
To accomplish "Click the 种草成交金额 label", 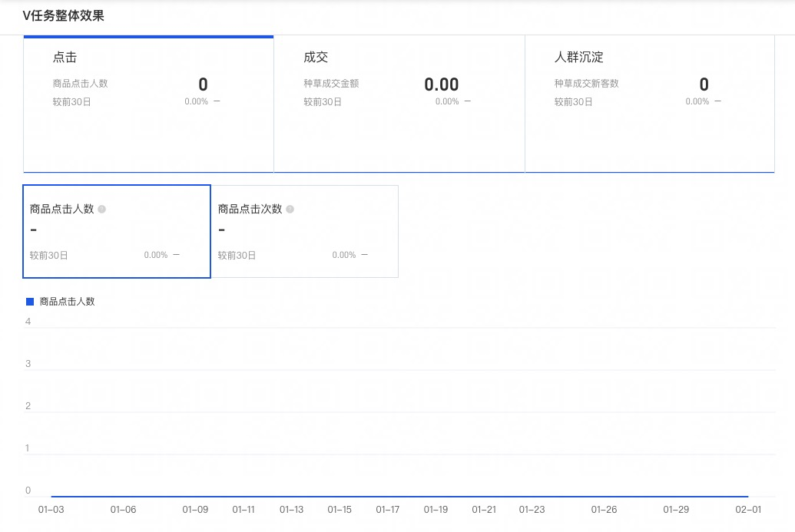I will (x=331, y=84).
